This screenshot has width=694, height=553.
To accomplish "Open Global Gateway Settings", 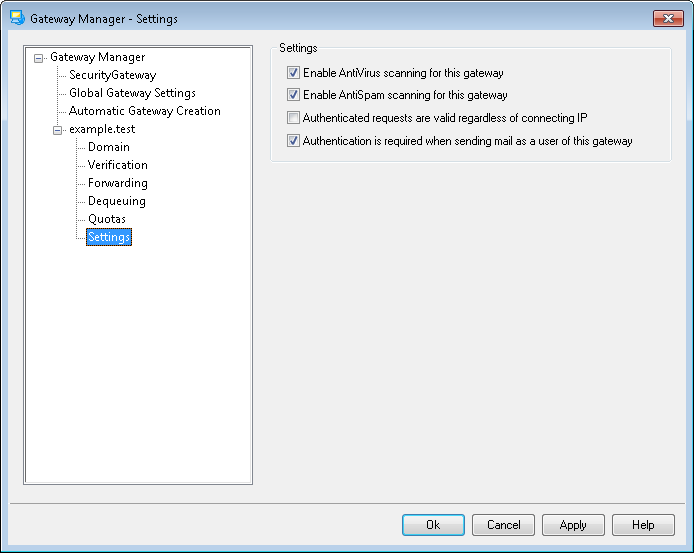I will pos(132,93).
